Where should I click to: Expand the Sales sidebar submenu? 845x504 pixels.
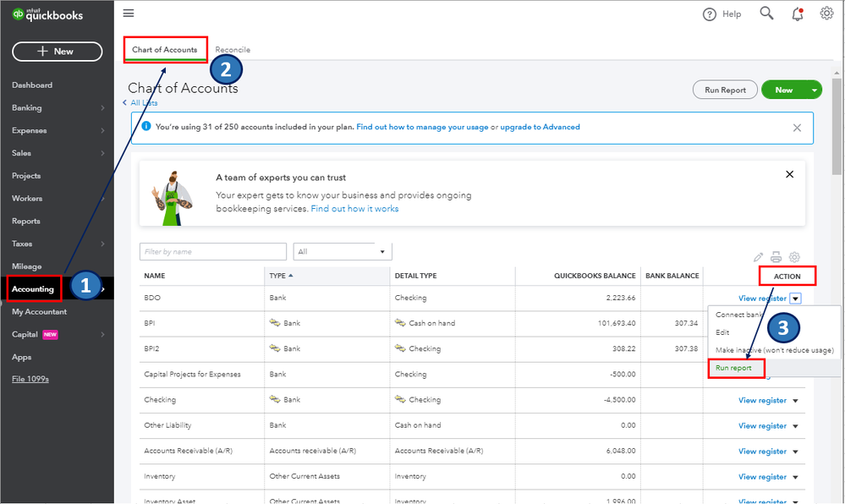click(102, 153)
